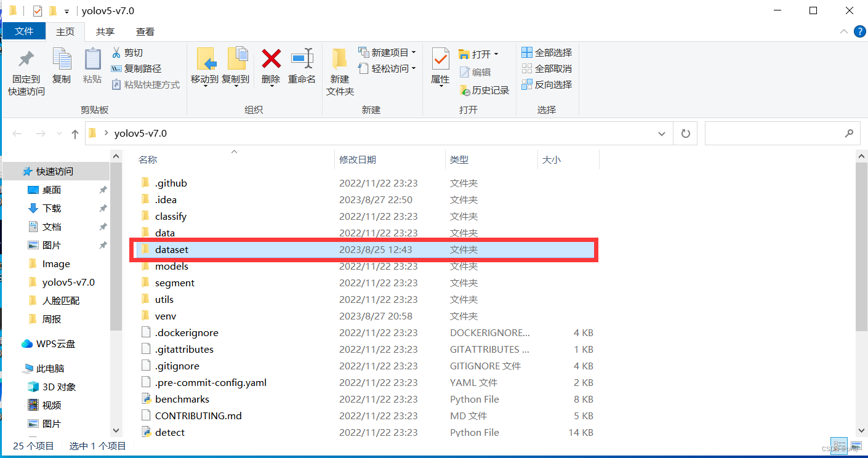Open the Properties (属性) icon

pos(440,58)
